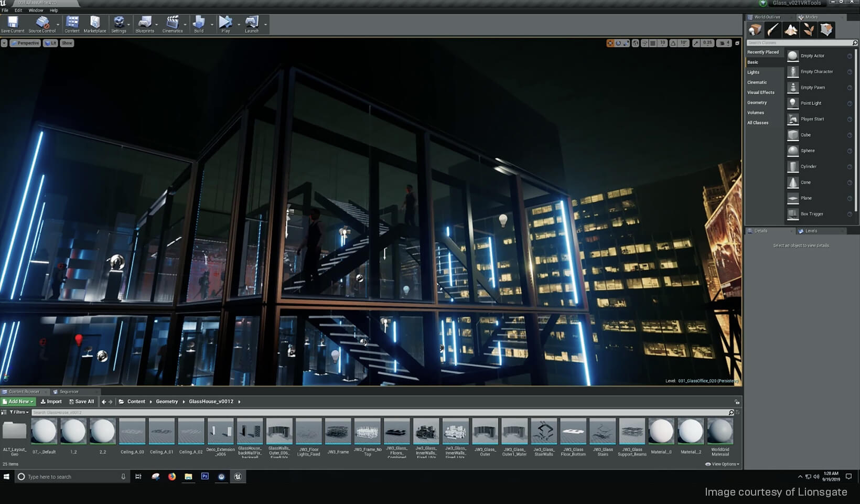860x504 pixels.
Task: Toggle Lit shading mode in viewport
Action: pos(50,43)
